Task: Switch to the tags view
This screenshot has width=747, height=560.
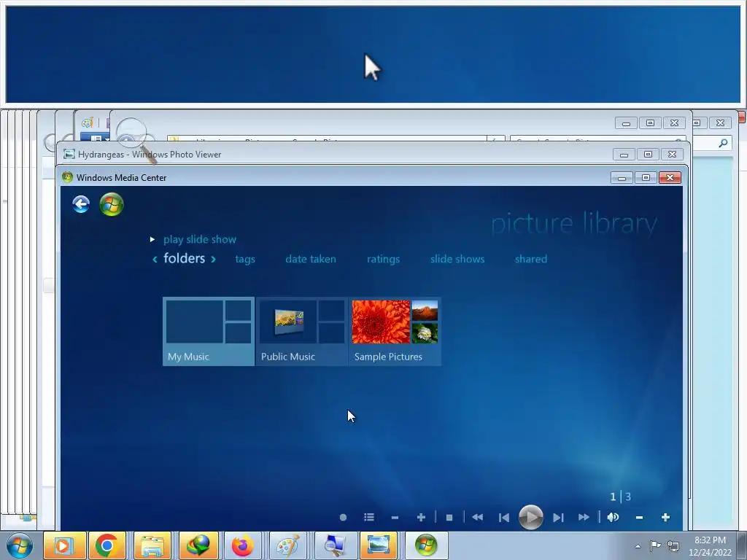Action: (245, 259)
